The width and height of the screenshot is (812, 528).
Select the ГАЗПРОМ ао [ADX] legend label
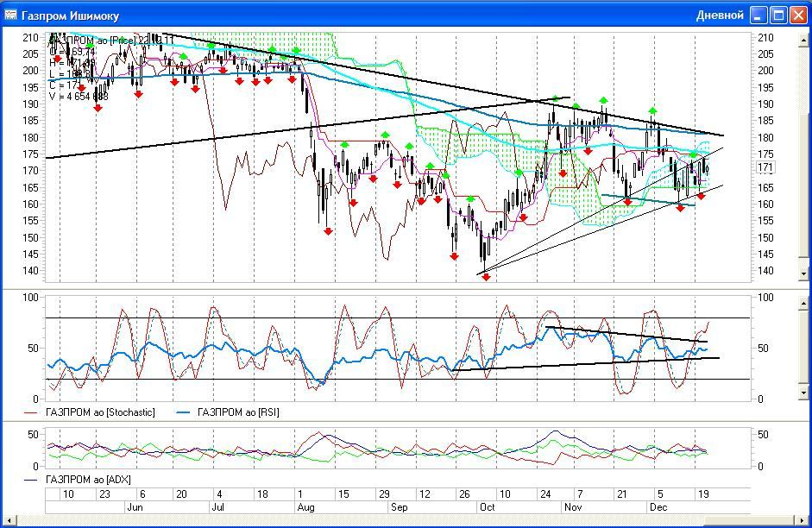88,480
